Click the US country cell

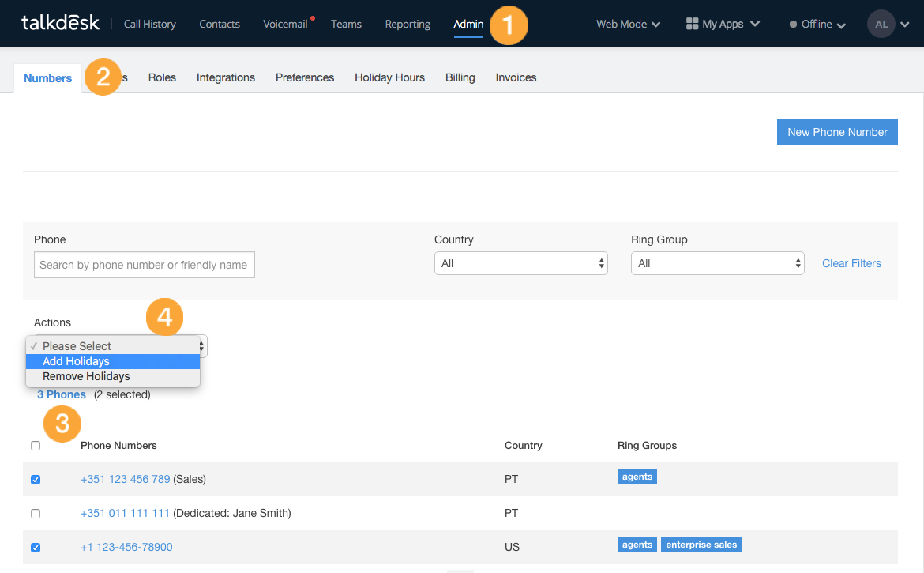point(512,547)
